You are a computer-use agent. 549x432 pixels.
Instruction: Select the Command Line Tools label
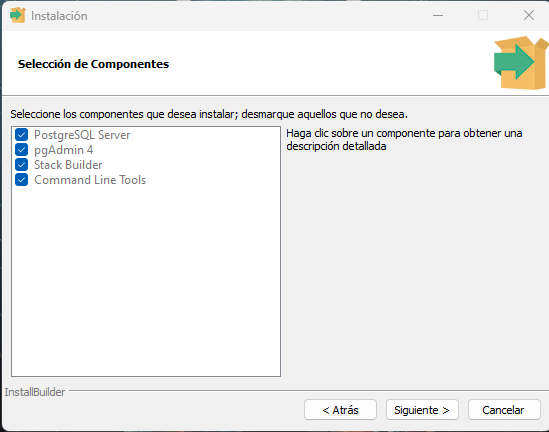click(90, 180)
